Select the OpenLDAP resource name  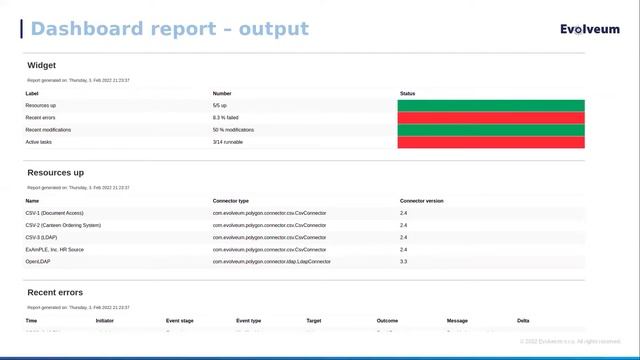[38, 261]
